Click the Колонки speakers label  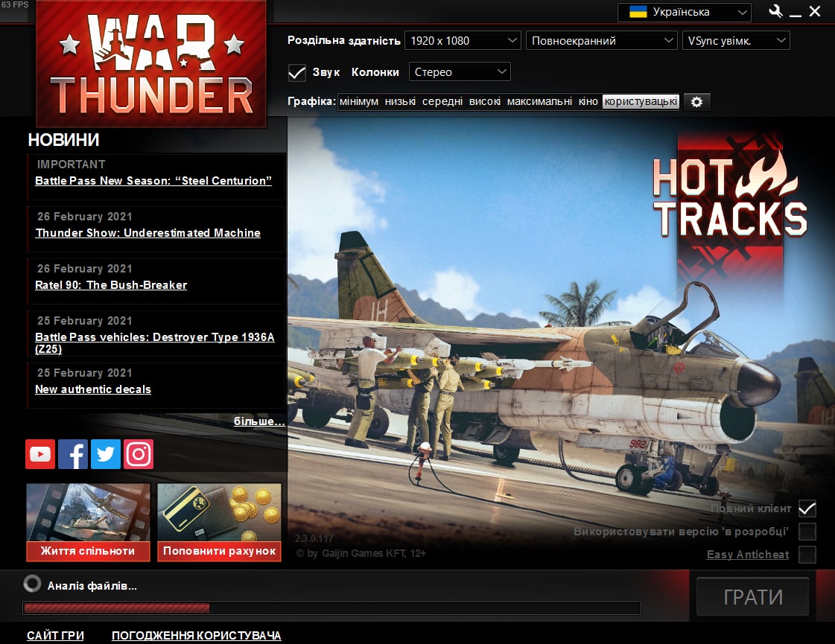375,72
